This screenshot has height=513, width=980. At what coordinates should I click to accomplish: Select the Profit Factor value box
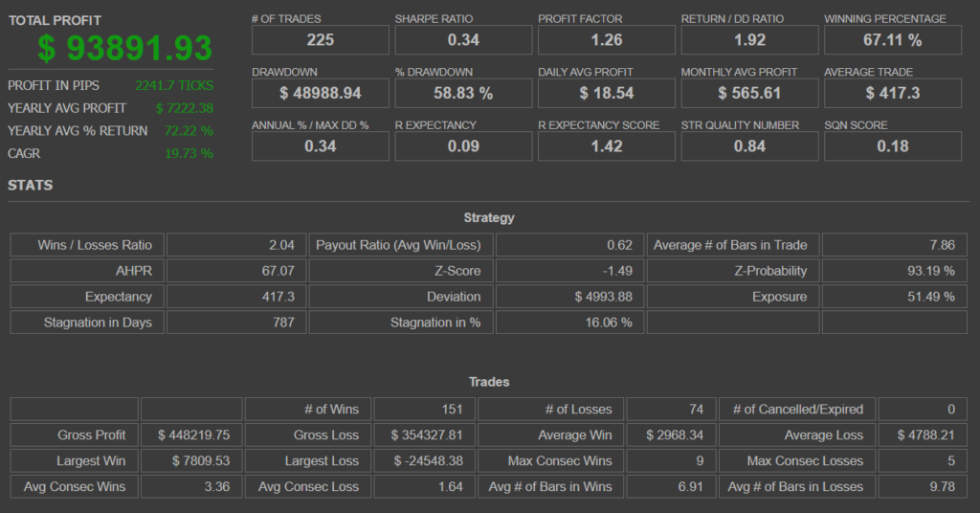coord(607,40)
